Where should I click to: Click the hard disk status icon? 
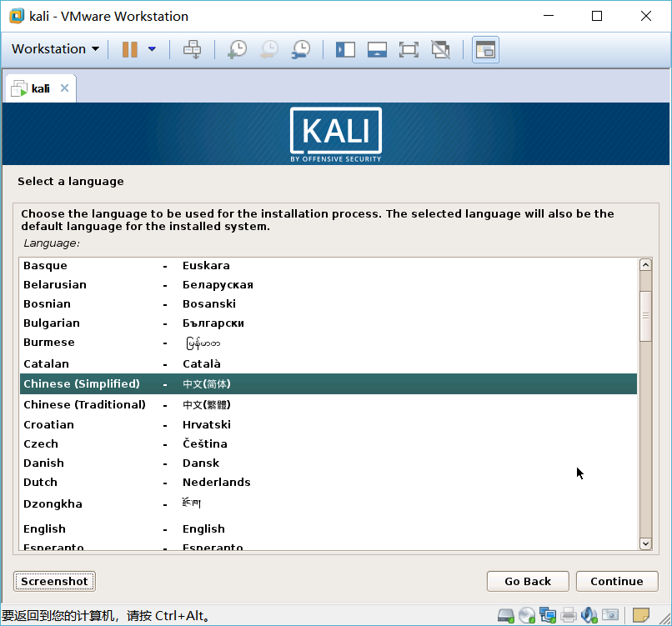[x=506, y=616]
